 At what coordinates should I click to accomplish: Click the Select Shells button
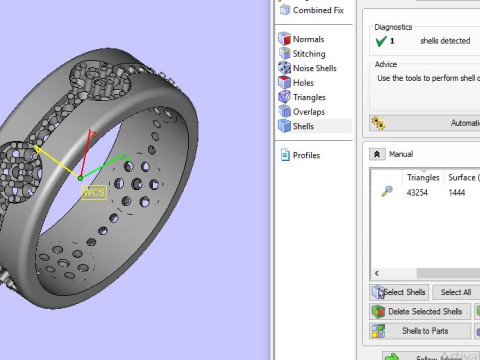point(399,292)
